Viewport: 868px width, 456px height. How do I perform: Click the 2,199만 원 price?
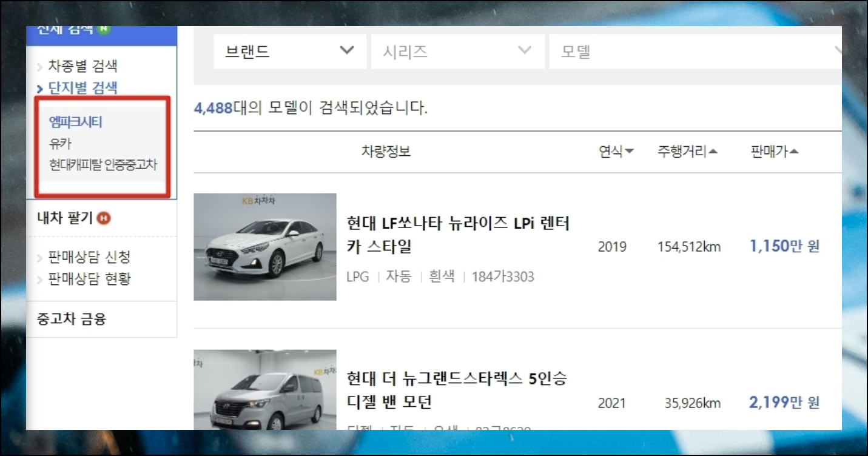click(x=785, y=402)
